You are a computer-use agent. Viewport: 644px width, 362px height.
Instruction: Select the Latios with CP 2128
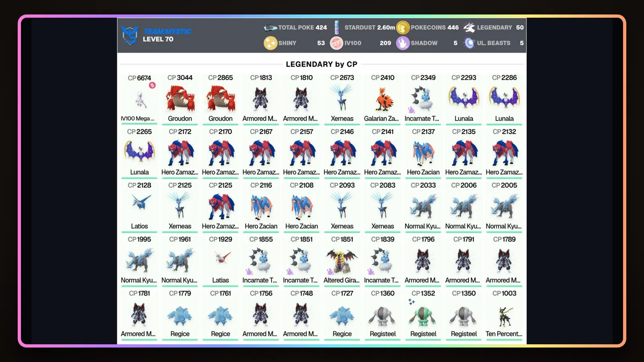point(139,207)
